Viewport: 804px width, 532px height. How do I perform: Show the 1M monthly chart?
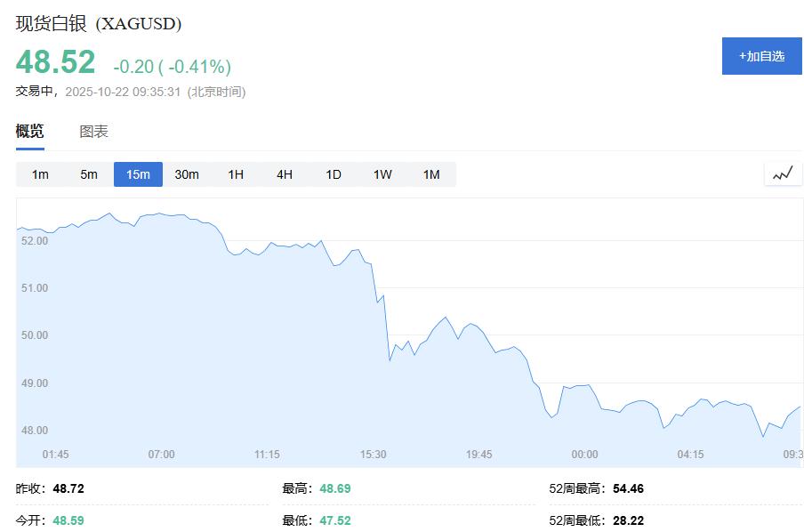click(x=431, y=174)
